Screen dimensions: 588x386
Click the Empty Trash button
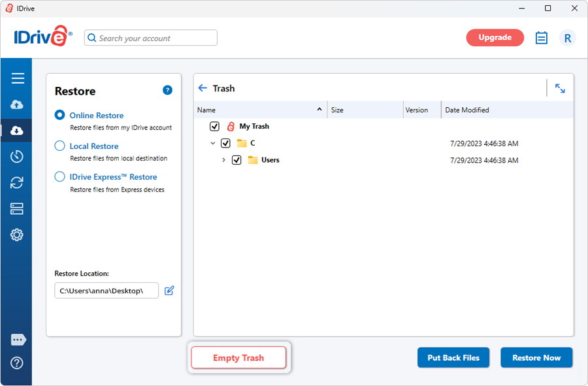click(238, 358)
